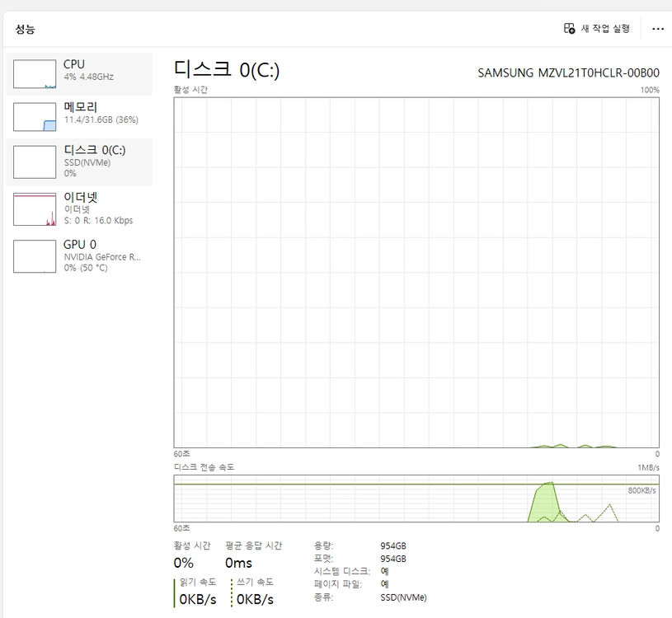Click the 읽기 속도 0KB/s value

[198, 599]
